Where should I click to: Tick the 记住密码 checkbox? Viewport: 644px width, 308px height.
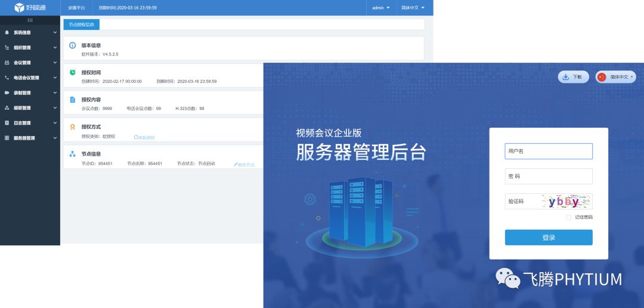click(x=569, y=217)
